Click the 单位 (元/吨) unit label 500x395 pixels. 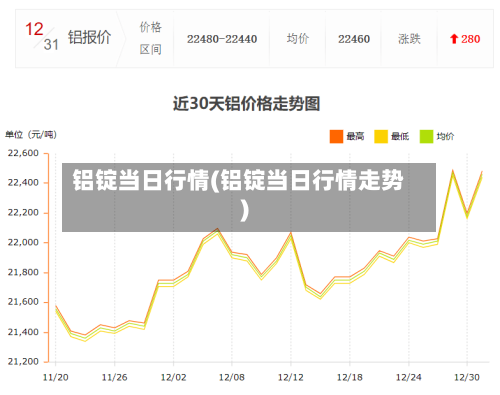pos(31,135)
